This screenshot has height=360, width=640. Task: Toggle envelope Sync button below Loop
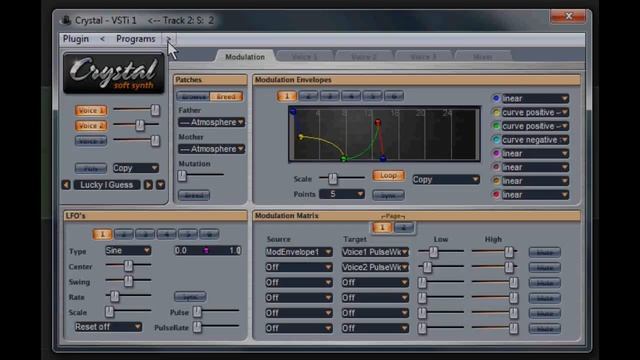(389, 196)
